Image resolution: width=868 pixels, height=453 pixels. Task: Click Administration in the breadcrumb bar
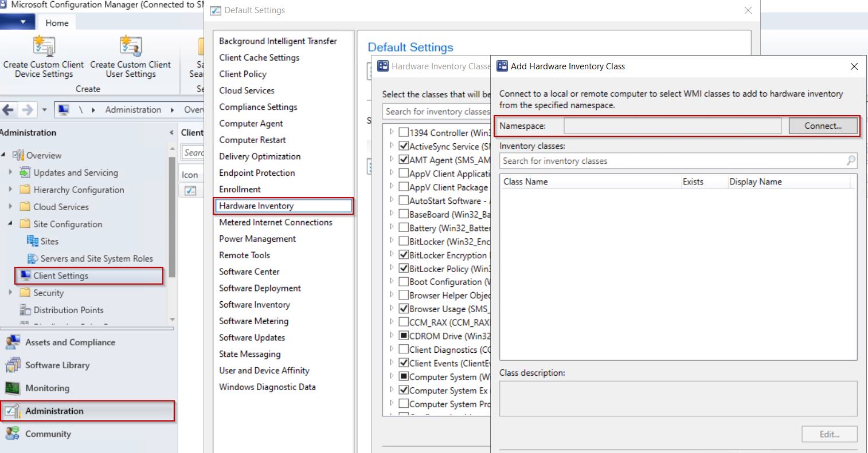point(133,110)
